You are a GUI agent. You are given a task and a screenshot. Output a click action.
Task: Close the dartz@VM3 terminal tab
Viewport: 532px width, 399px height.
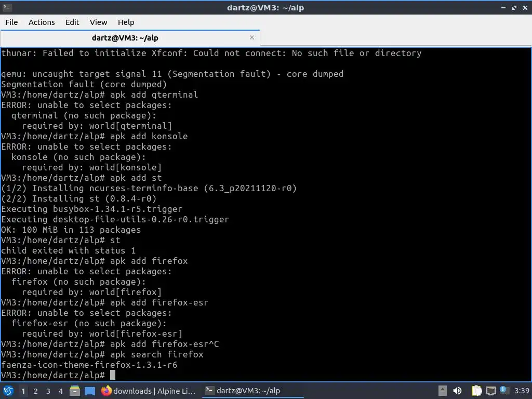pyautogui.click(x=252, y=37)
